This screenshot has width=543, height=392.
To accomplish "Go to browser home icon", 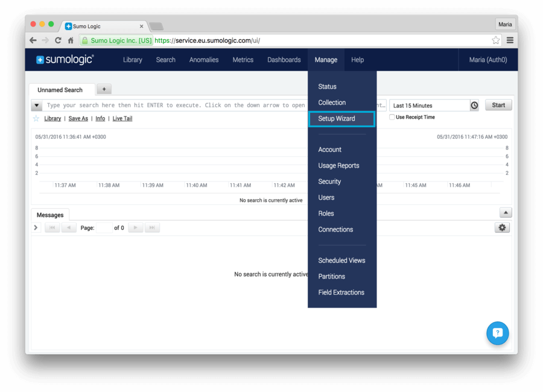I will 71,40.
